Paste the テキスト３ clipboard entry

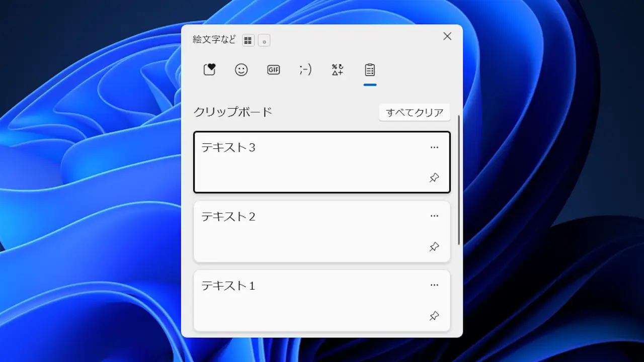pyautogui.click(x=322, y=162)
